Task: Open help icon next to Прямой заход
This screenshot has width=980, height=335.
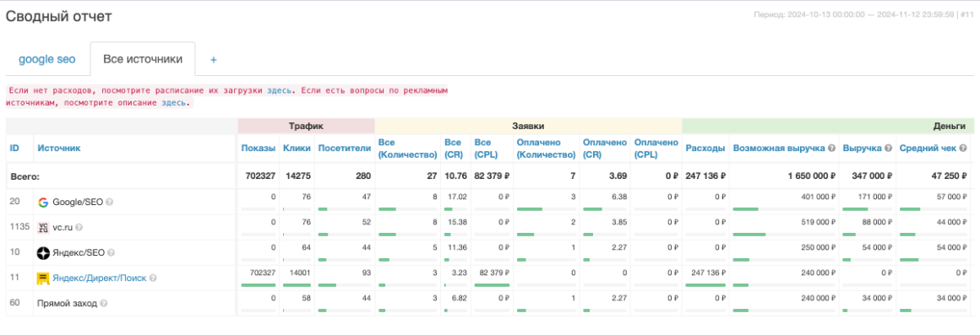Action: click(x=104, y=304)
